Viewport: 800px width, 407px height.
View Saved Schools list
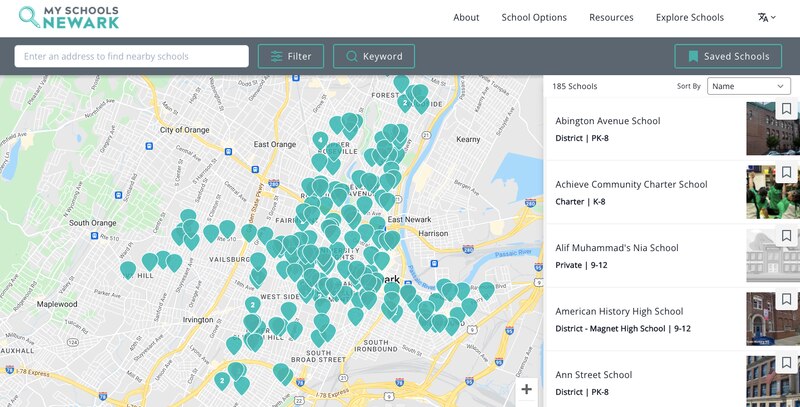(x=728, y=56)
